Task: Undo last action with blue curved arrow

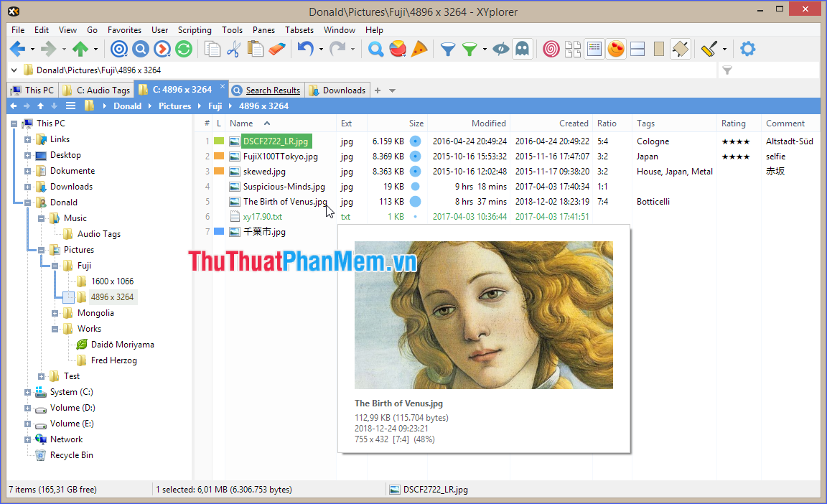Action: tap(305, 49)
